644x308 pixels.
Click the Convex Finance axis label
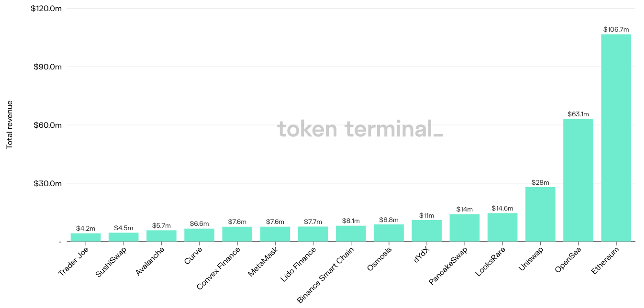(x=218, y=268)
